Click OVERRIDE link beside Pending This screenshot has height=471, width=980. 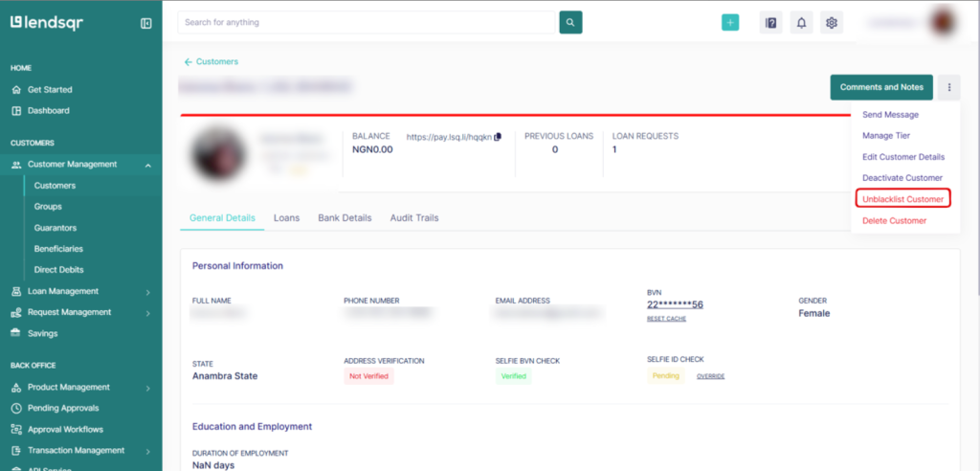(711, 376)
